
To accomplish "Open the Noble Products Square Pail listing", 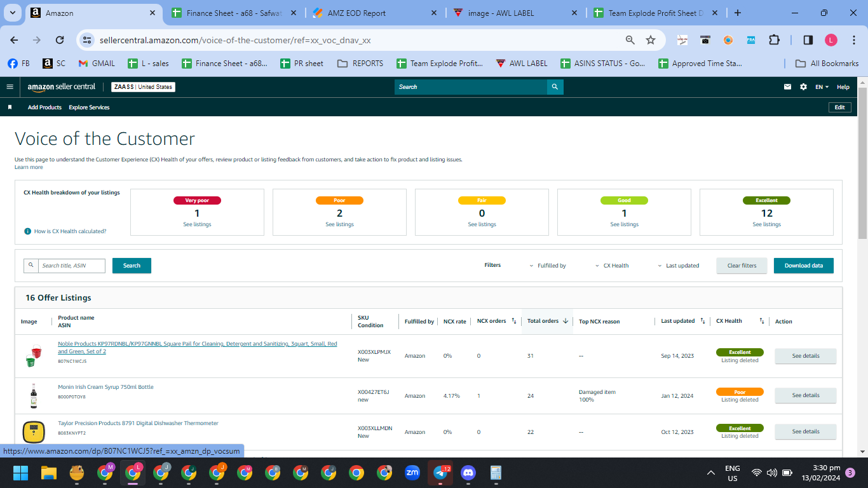I will click(198, 348).
